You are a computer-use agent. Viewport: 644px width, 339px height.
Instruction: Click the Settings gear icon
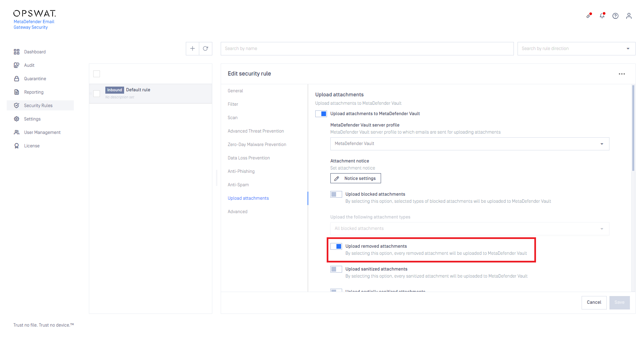pos(16,119)
